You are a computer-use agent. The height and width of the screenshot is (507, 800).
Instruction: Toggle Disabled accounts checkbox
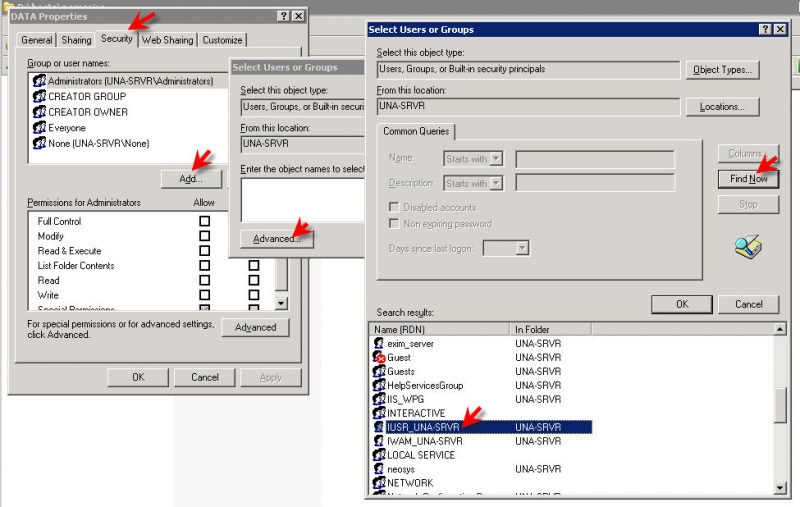[393, 207]
